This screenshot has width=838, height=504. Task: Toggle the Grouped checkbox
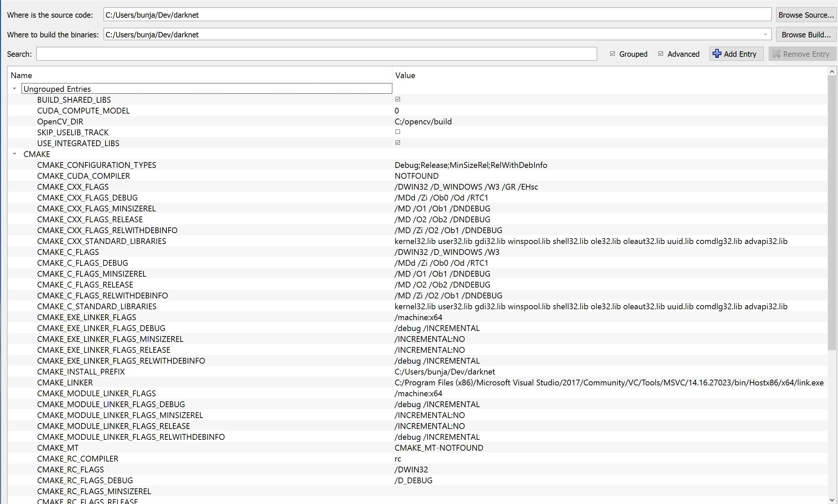(x=612, y=54)
